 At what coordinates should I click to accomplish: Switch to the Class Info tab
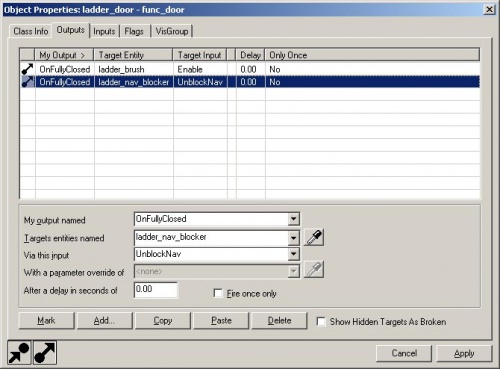click(31, 31)
